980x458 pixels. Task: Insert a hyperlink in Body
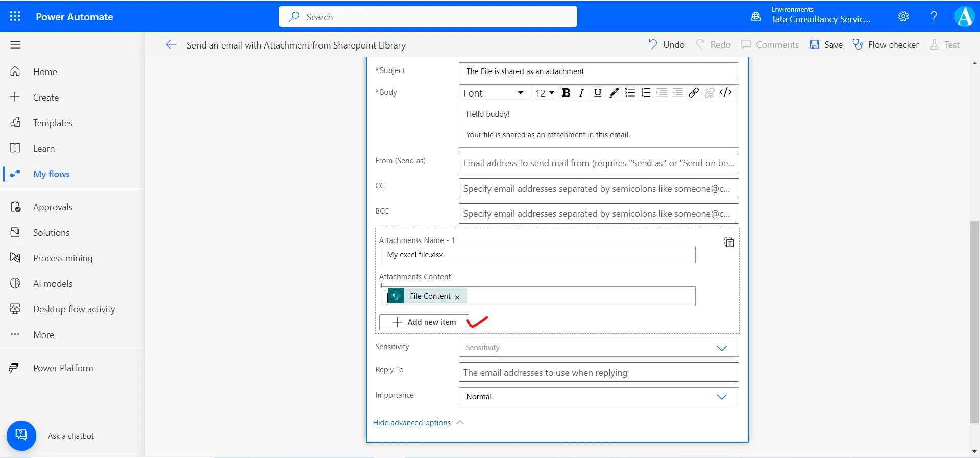(x=694, y=93)
